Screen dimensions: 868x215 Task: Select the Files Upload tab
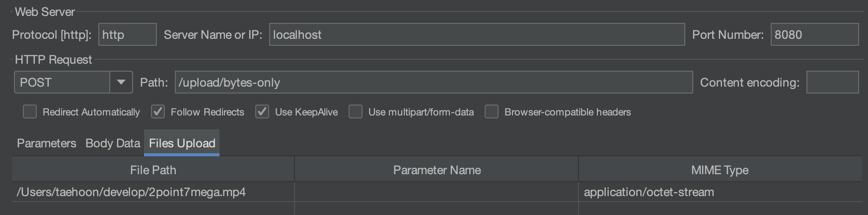tap(182, 143)
